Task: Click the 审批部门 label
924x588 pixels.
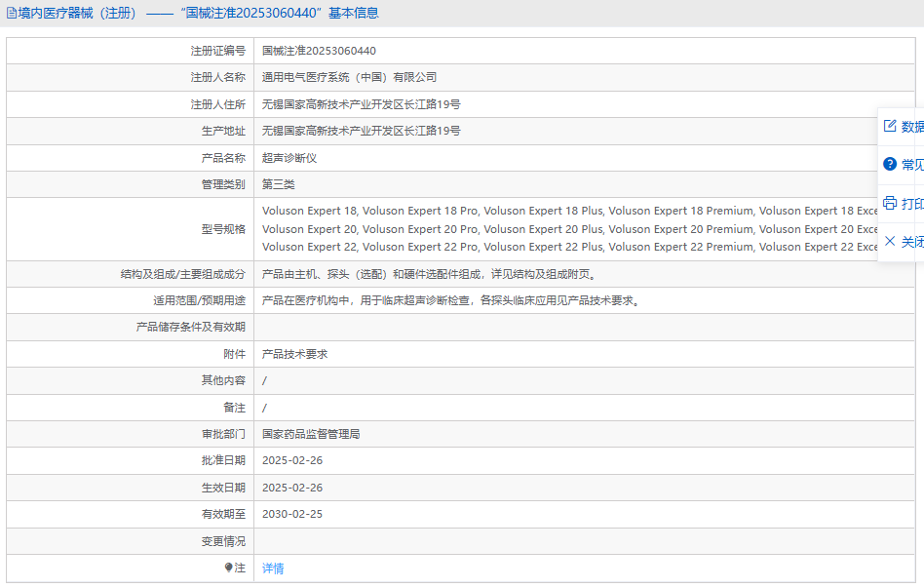Action: [x=223, y=434]
